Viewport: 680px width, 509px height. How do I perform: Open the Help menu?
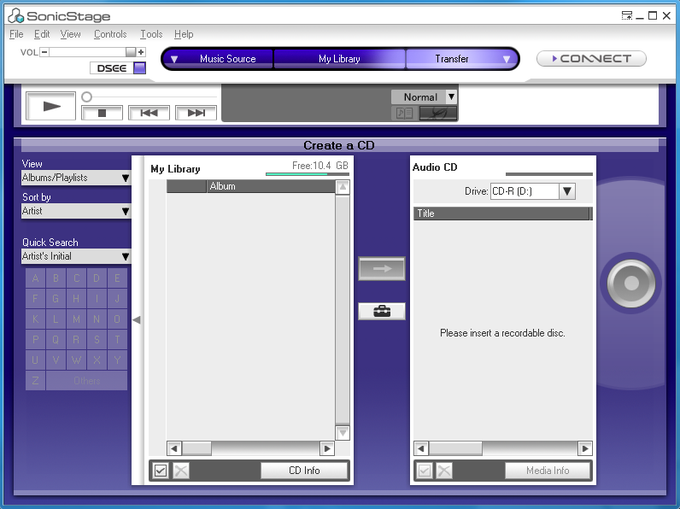pos(183,34)
